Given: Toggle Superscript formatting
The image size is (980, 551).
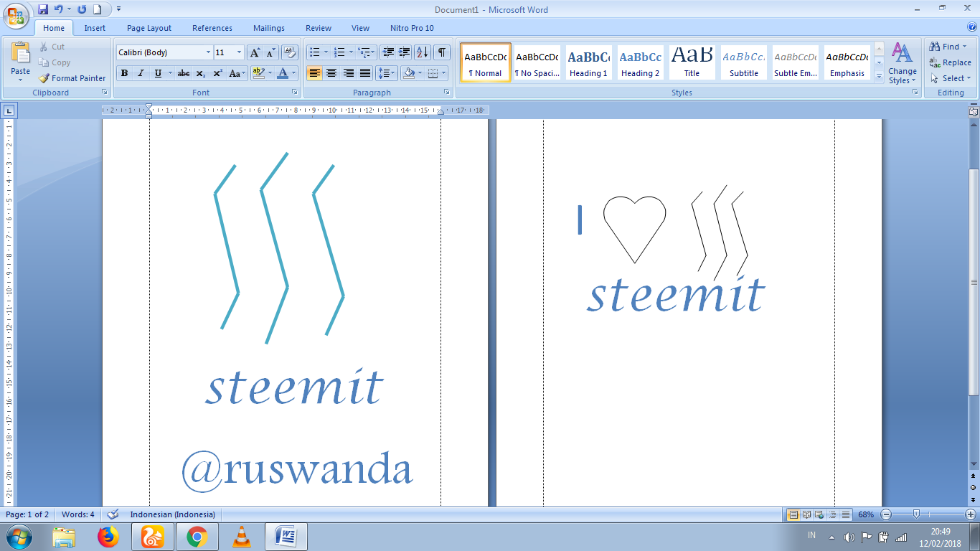Looking at the screenshot, I should pos(217,73).
